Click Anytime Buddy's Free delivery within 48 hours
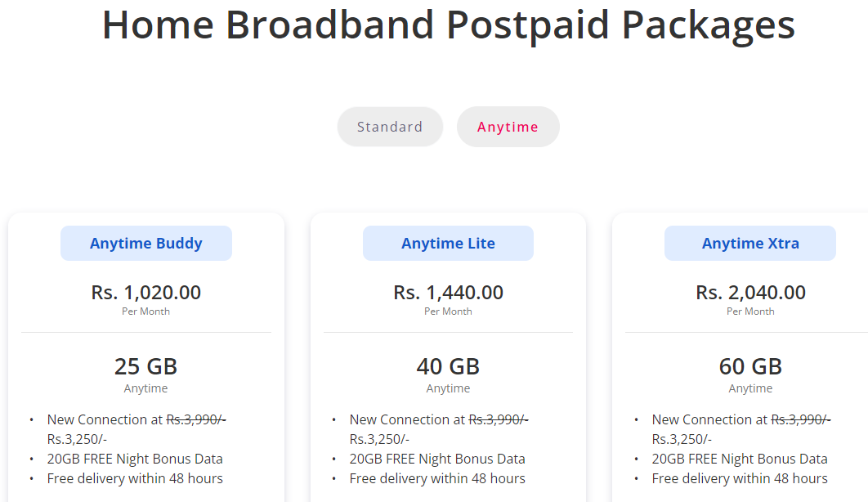This screenshot has width=868, height=502. click(135, 478)
